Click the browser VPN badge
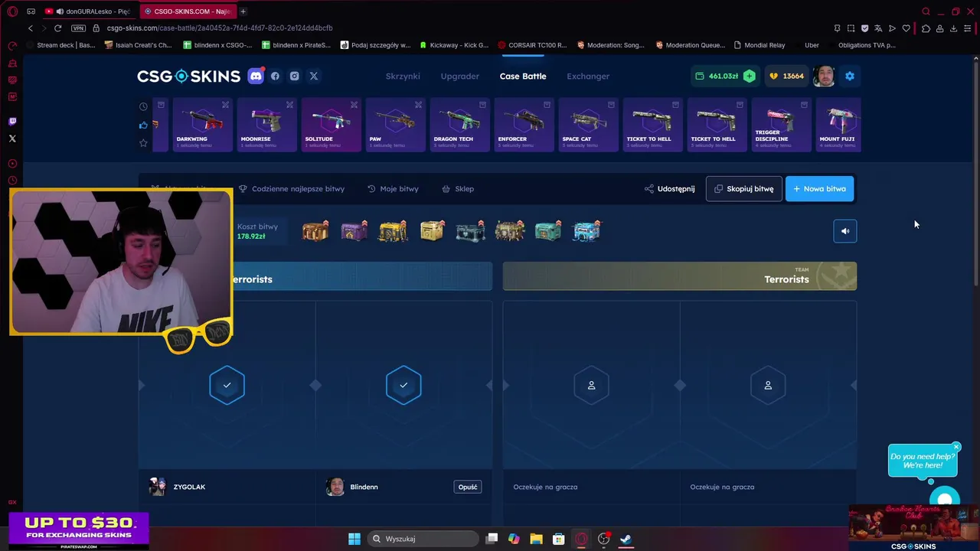The image size is (980, 551). coord(78,28)
